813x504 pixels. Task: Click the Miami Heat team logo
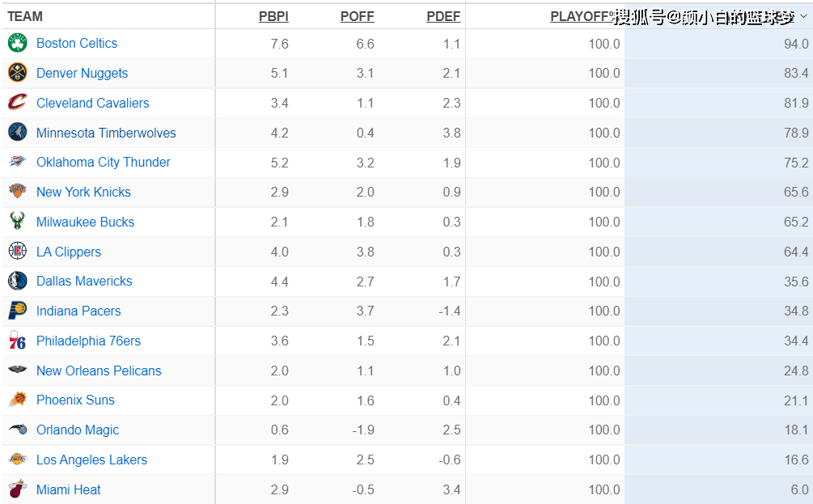click(x=18, y=489)
